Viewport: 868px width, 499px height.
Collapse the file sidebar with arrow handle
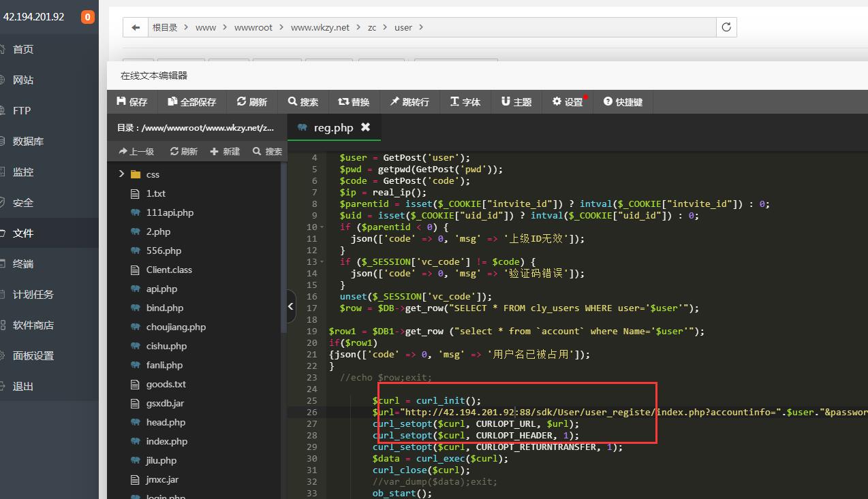pyautogui.click(x=291, y=306)
